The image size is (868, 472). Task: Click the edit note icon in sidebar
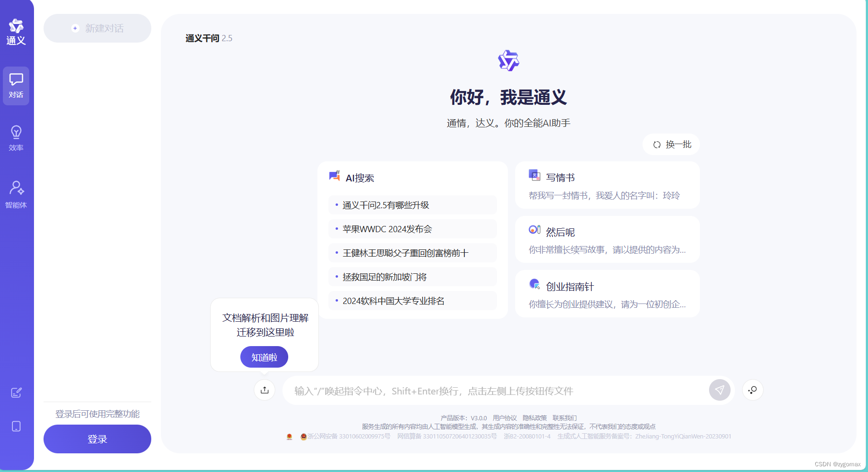[x=16, y=393]
